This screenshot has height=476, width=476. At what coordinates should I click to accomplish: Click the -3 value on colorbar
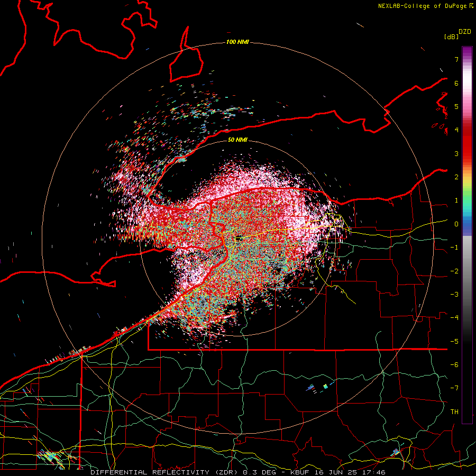click(454, 295)
